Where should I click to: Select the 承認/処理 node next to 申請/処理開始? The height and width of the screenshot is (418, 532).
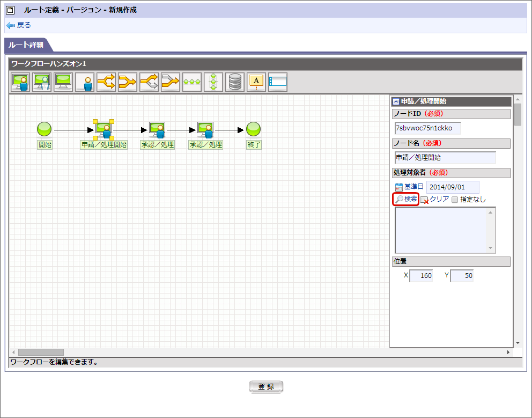tap(157, 130)
